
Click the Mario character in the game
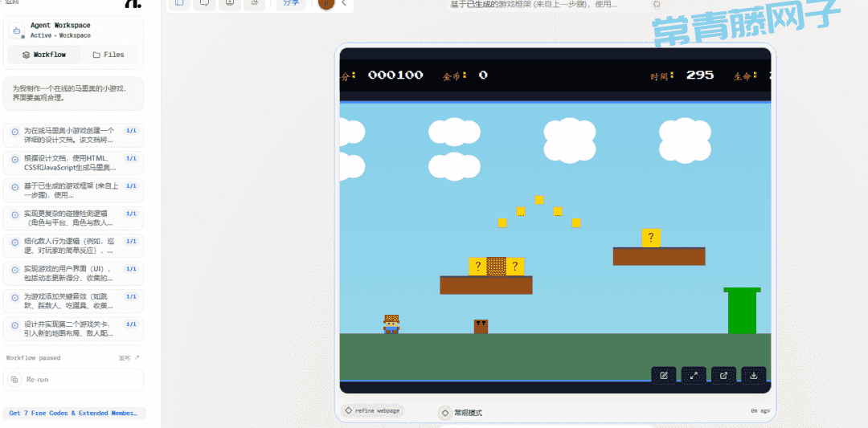391,324
